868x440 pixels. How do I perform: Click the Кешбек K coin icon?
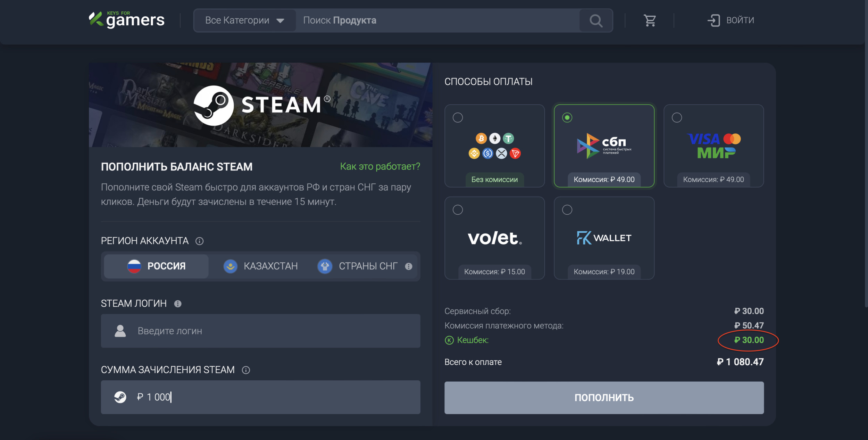(449, 340)
